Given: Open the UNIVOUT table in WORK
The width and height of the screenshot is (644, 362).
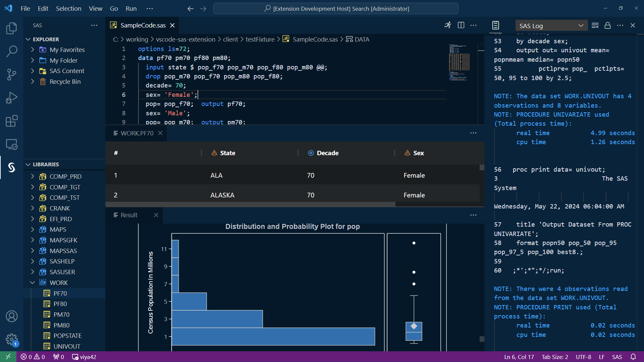Looking at the screenshot, I should (x=67, y=346).
